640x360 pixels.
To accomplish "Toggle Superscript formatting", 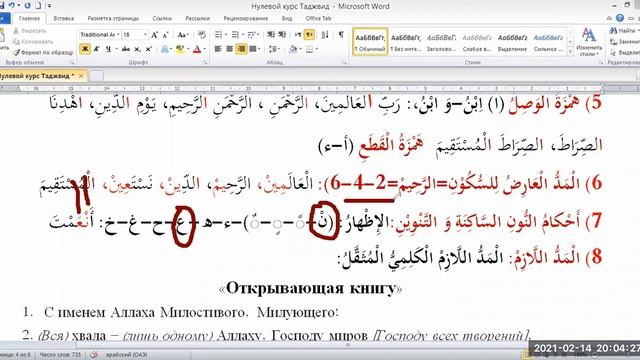I will coord(149,49).
